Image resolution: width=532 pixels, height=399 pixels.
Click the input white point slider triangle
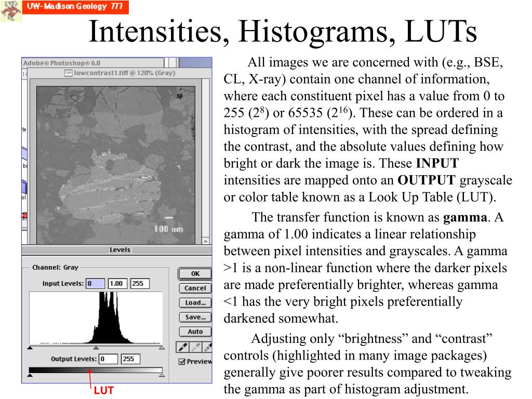162,348
